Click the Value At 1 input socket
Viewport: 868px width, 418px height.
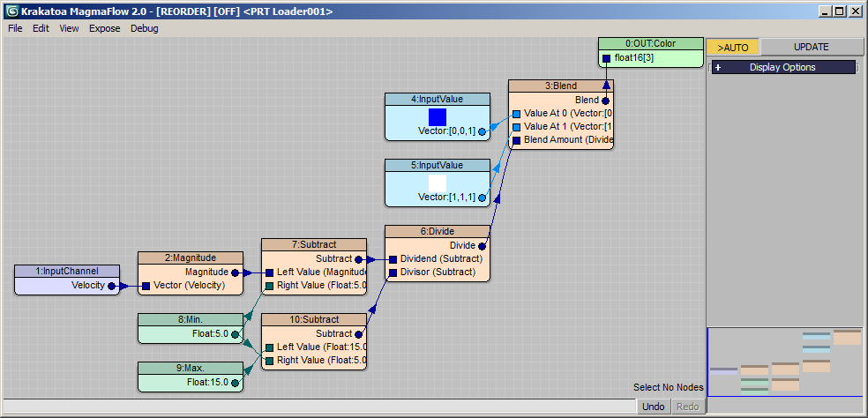tap(516, 127)
